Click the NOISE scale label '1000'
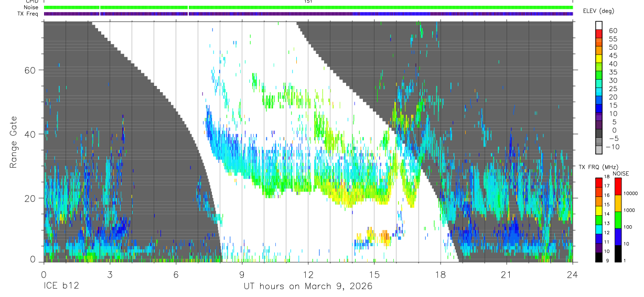644x297 pixels. [x=629, y=210]
